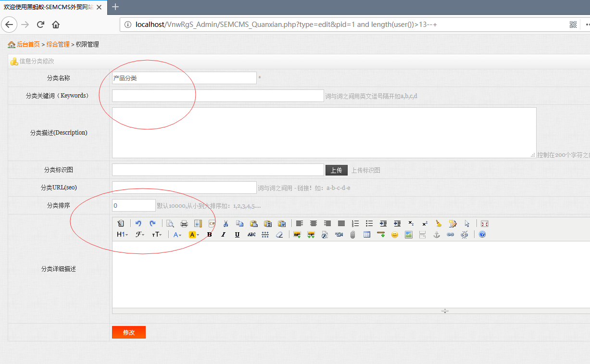Apply subscript formatting
This screenshot has width=590, height=364.
click(x=411, y=224)
